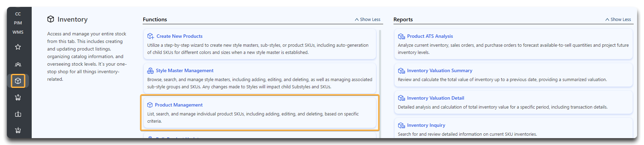Switch to the CC module tab
Screen dimensions: 644x145
(x=18, y=14)
